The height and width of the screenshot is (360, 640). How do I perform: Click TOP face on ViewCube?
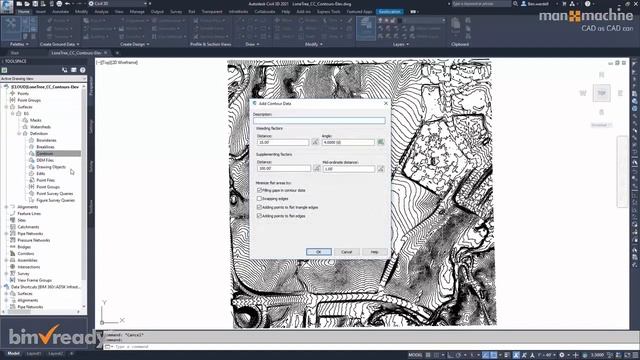602,93
